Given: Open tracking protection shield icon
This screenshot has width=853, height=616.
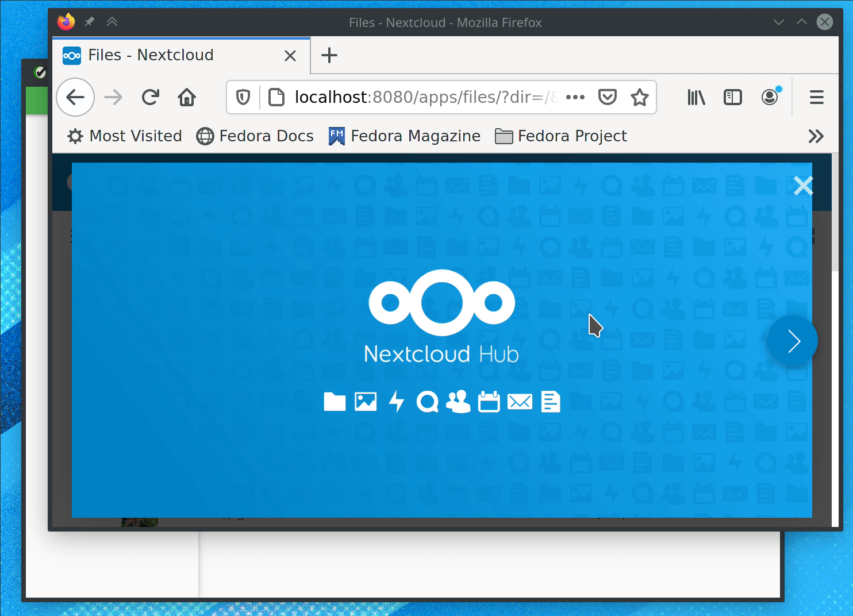Looking at the screenshot, I should 243,97.
